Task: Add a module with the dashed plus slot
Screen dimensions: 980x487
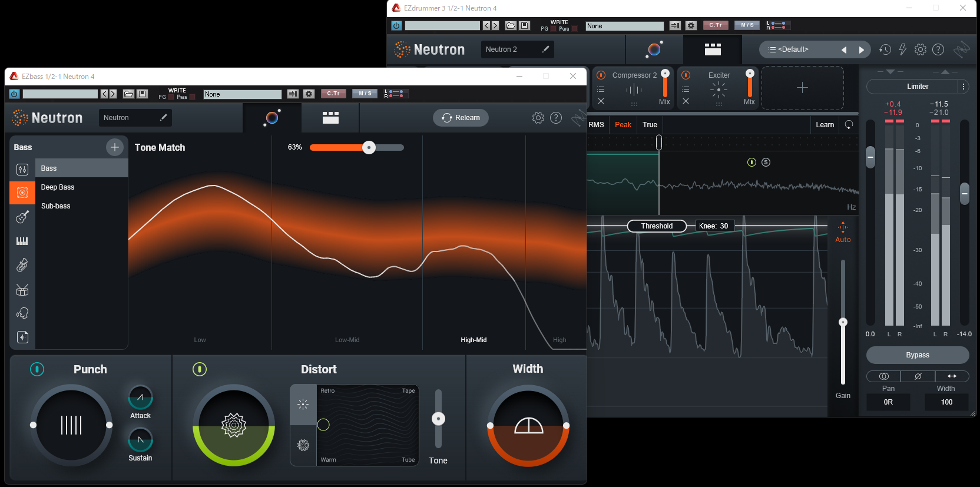Action: (802, 88)
